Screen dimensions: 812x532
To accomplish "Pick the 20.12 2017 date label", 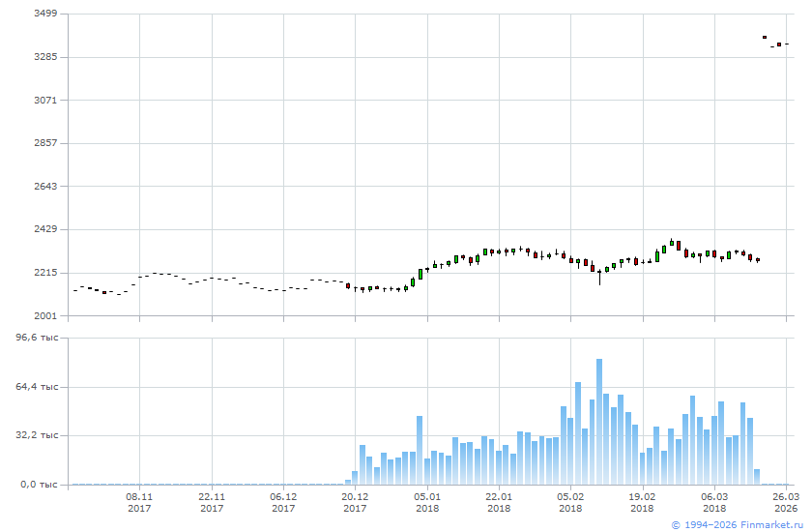I will coord(355,501).
